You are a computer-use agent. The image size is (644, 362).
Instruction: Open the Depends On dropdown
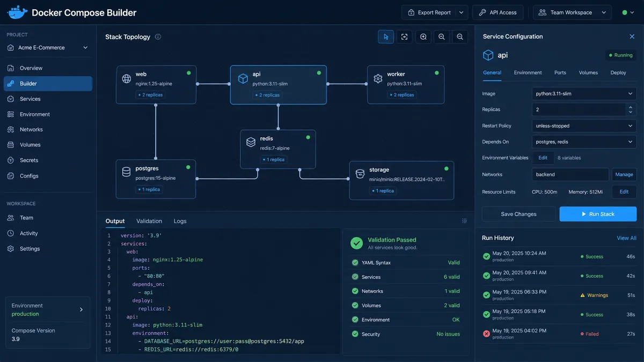[x=584, y=142]
